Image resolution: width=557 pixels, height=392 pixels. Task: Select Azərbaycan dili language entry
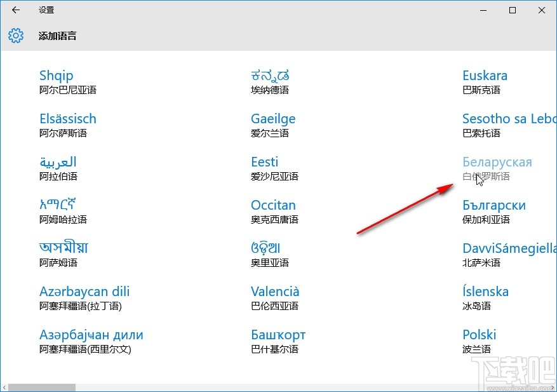coord(84,291)
